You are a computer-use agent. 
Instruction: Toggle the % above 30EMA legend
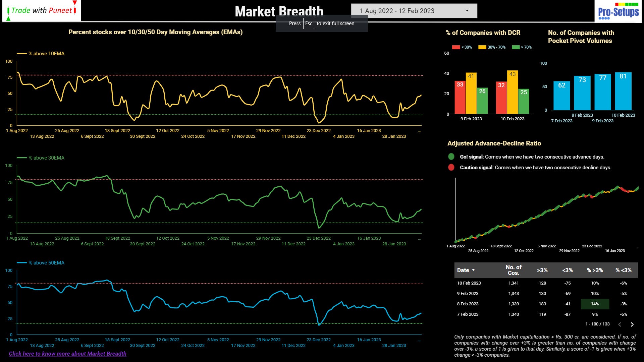click(x=41, y=158)
